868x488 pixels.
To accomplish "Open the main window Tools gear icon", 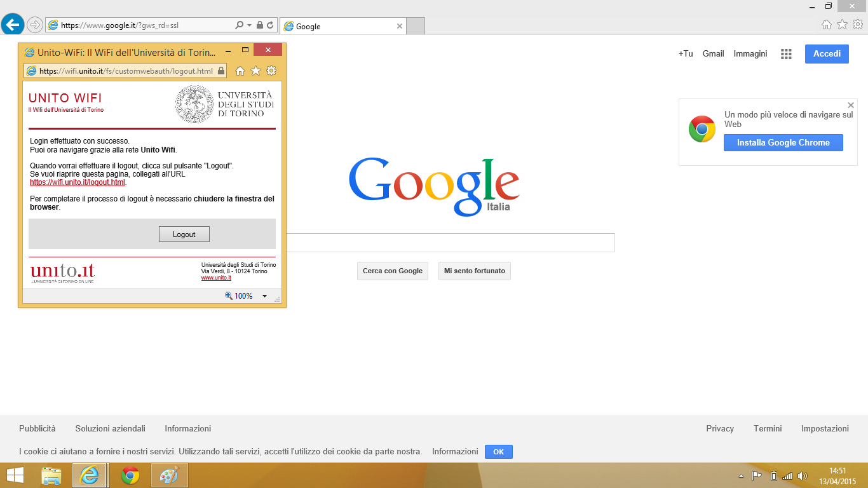I will point(858,25).
